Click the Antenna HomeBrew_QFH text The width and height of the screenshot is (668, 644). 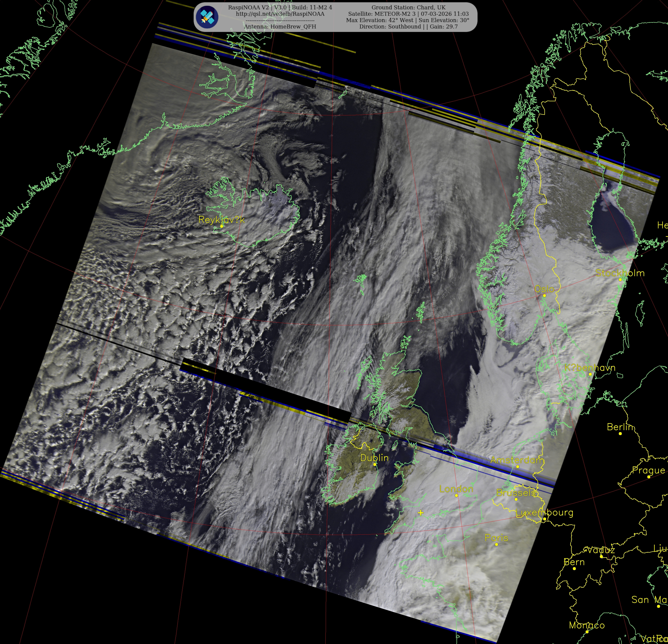click(280, 26)
